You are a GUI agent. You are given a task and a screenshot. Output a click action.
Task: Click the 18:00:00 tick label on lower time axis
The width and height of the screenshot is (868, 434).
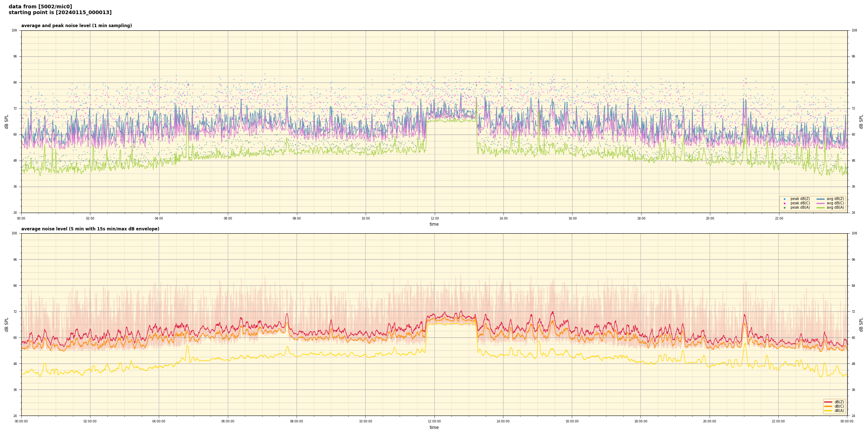(641, 421)
